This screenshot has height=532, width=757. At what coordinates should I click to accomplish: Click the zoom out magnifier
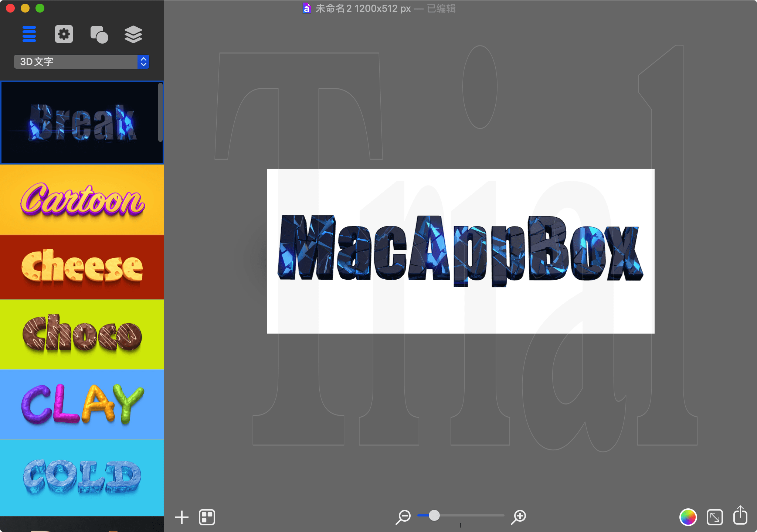tap(403, 517)
